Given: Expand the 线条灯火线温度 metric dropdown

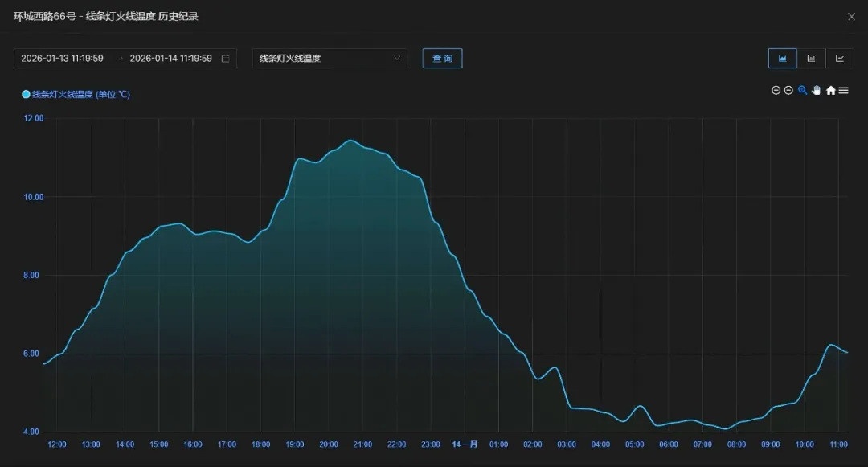Looking at the screenshot, I should coord(330,59).
